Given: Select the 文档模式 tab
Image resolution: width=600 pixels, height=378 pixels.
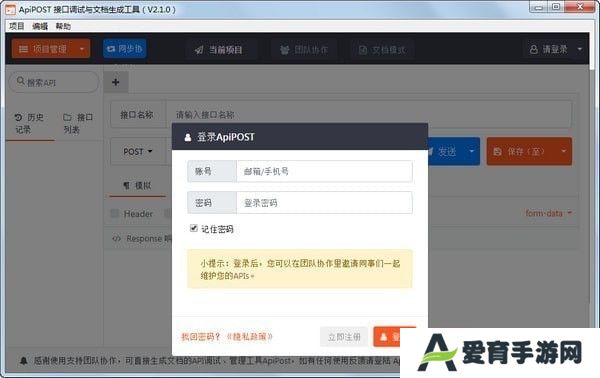Looking at the screenshot, I should [382, 50].
